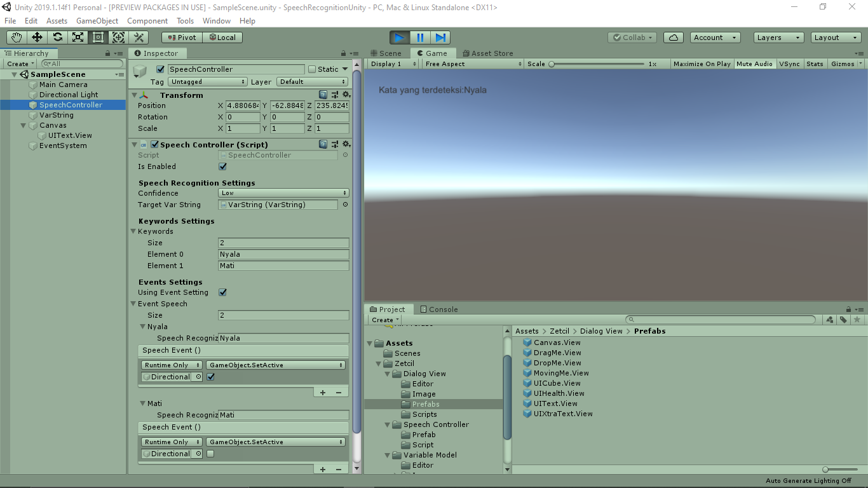This screenshot has height=488, width=868.
Task: Select the Rect Transform tool
Action: [x=97, y=37]
